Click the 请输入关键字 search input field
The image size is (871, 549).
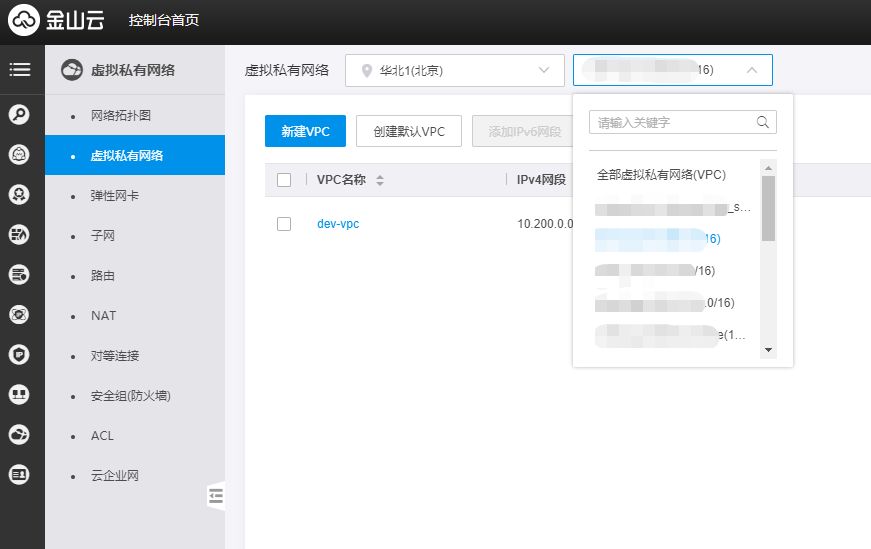click(670, 122)
